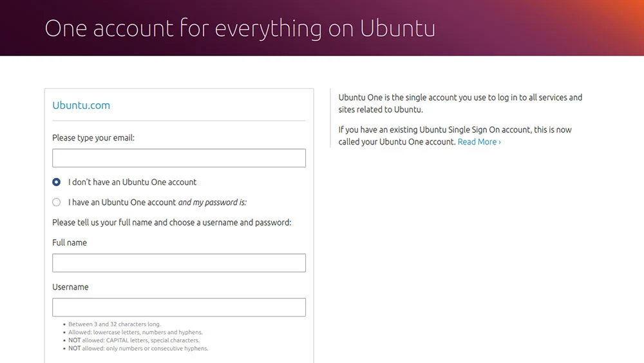The image size is (644, 363).
Task: Click the "Allowed: lowercase letters, numbers and hyphens" hint
Action: (x=135, y=332)
